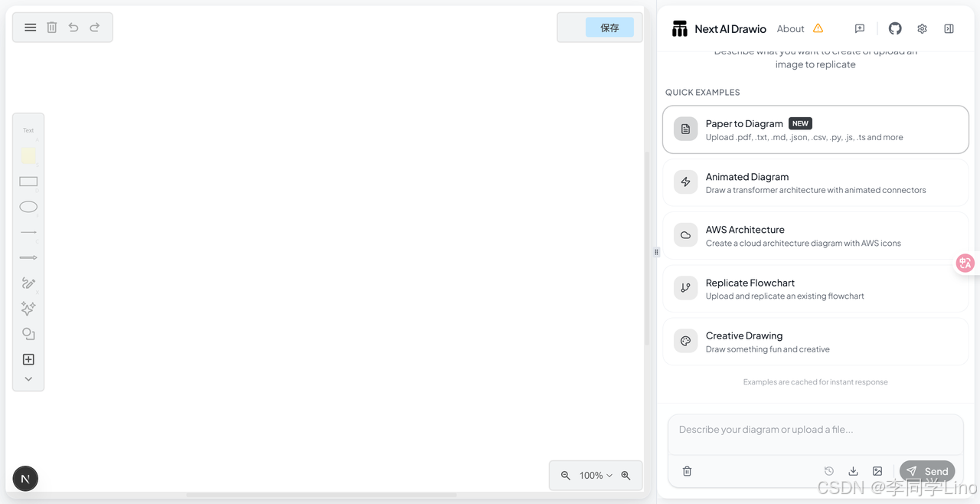Click the blue 保存 save button
Image resolution: width=980 pixels, height=504 pixels.
[609, 28]
